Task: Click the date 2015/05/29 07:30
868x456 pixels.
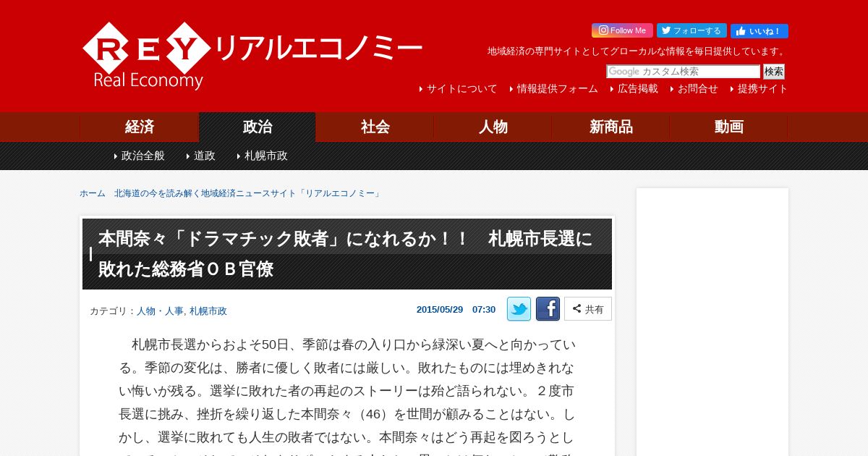Action: click(456, 309)
